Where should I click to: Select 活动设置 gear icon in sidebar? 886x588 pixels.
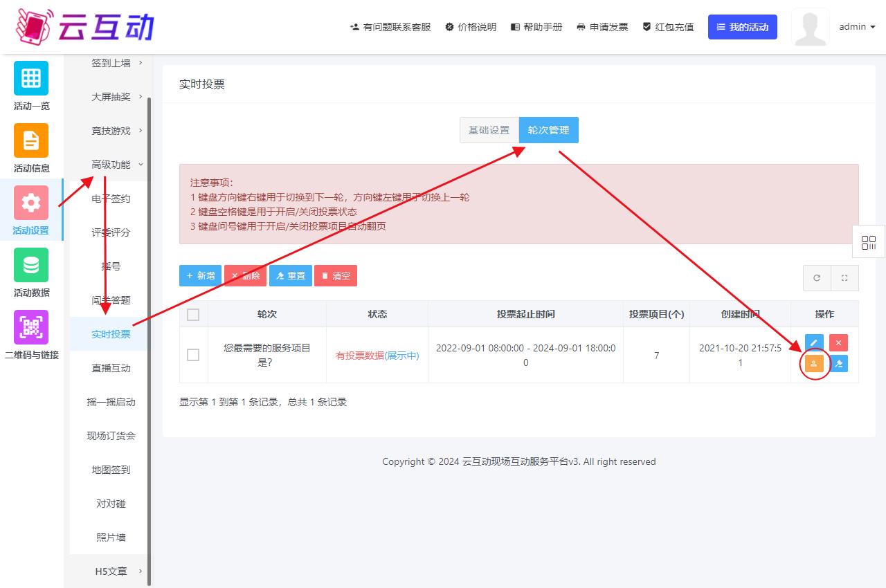tap(31, 203)
